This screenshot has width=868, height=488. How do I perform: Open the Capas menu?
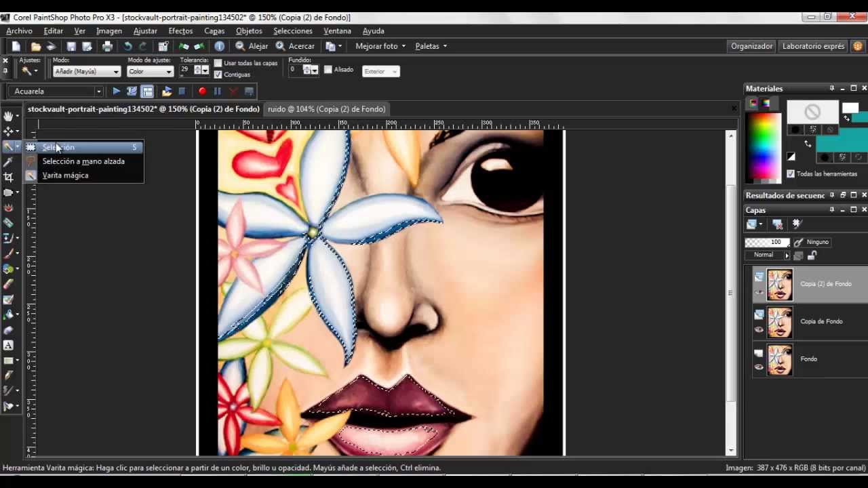coord(214,30)
